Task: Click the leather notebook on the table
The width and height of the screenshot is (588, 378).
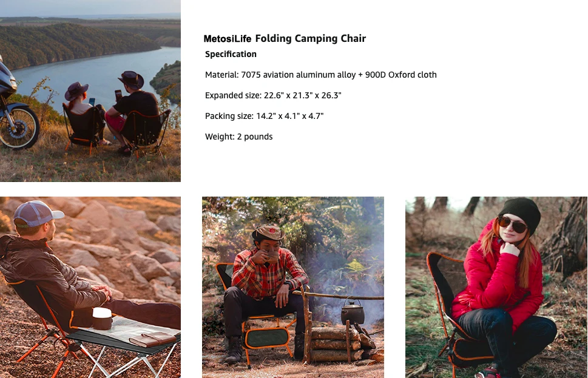Action: (153, 339)
